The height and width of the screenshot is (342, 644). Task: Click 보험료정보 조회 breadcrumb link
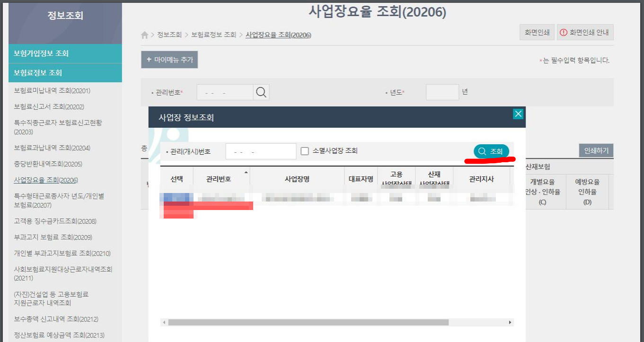coord(213,35)
